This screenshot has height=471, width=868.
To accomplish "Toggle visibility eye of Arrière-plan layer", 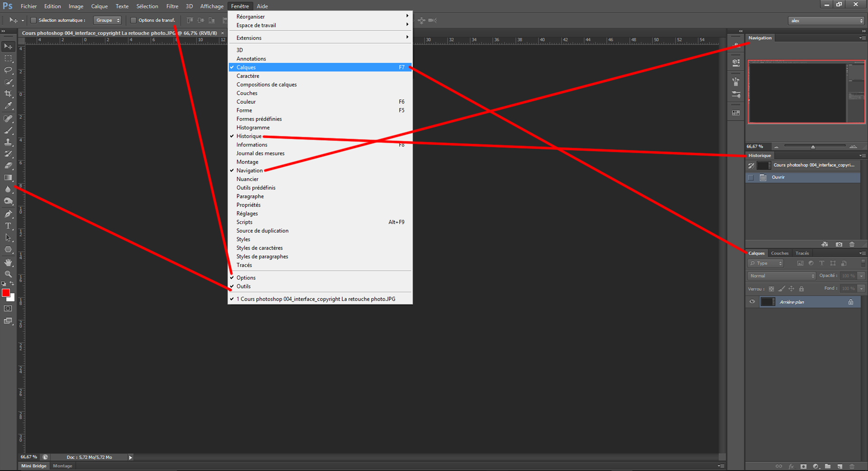I will pyautogui.click(x=752, y=302).
